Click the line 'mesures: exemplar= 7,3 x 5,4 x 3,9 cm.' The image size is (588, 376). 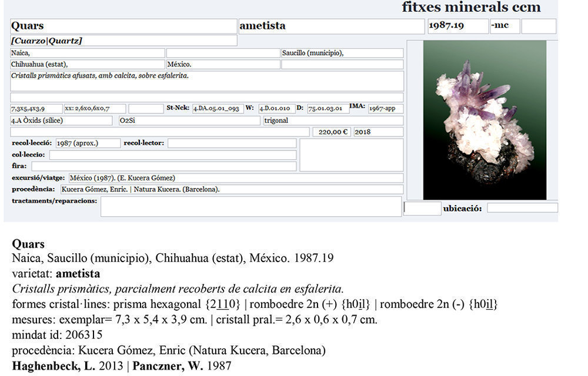tap(195, 320)
